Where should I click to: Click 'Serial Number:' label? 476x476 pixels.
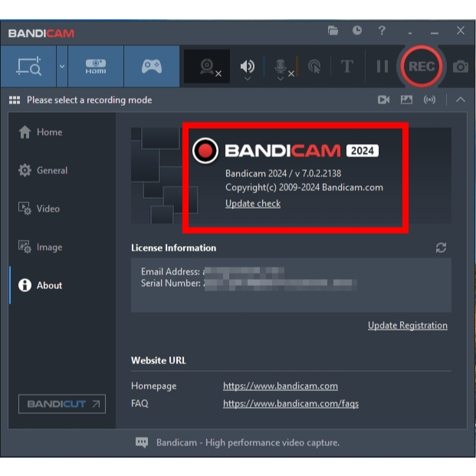(171, 284)
